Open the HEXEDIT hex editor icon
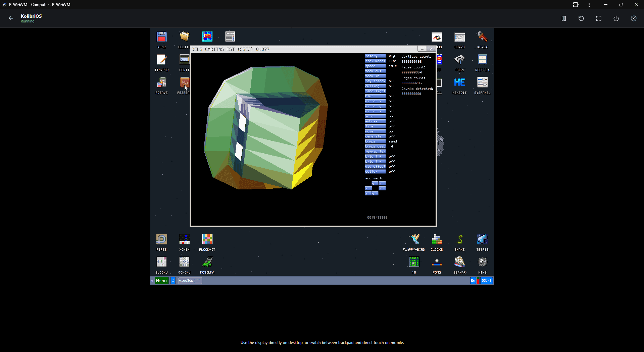This screenshot has width=644, height=352. coord(459,82)
